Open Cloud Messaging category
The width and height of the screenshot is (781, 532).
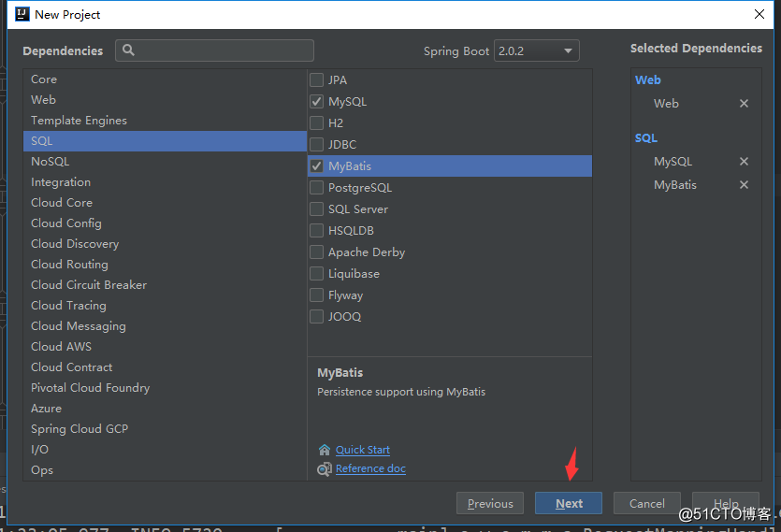[x=165, y=326]
